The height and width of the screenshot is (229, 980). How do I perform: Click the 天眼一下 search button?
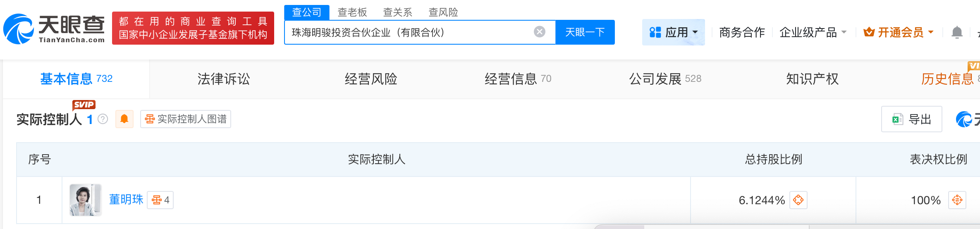[x=585, y=32]
